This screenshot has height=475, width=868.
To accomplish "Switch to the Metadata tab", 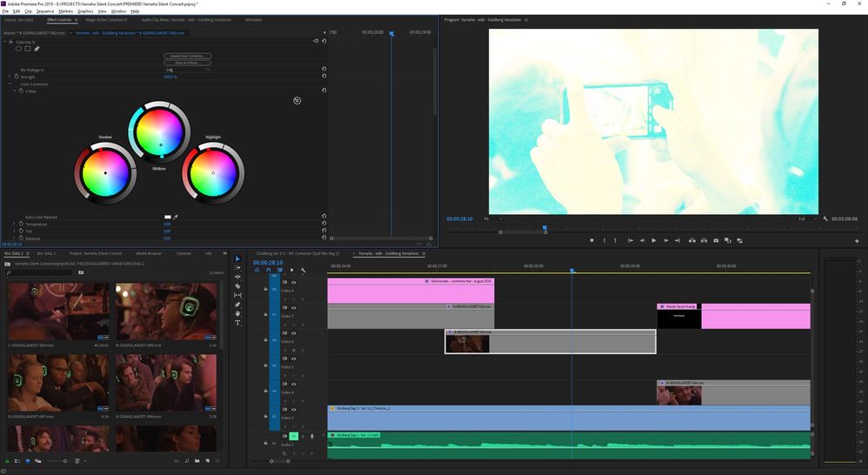I will click(254, 20).
